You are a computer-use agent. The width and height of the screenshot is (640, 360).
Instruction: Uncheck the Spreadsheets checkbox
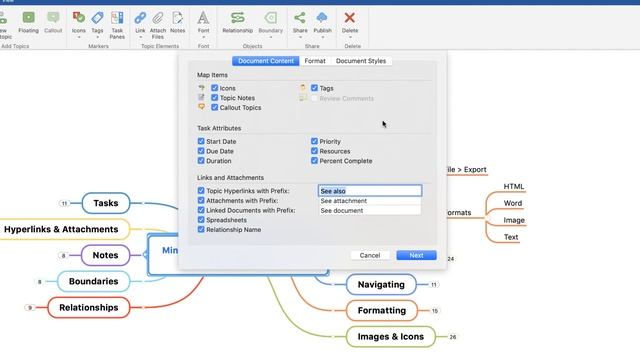point(201,220)
